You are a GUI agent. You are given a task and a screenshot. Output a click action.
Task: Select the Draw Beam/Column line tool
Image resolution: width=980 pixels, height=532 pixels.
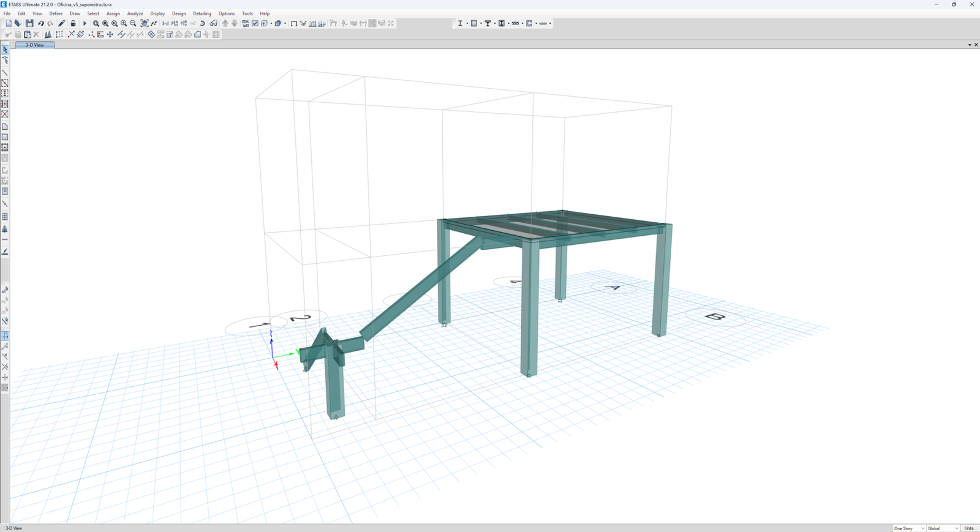[x=5, y=73]
